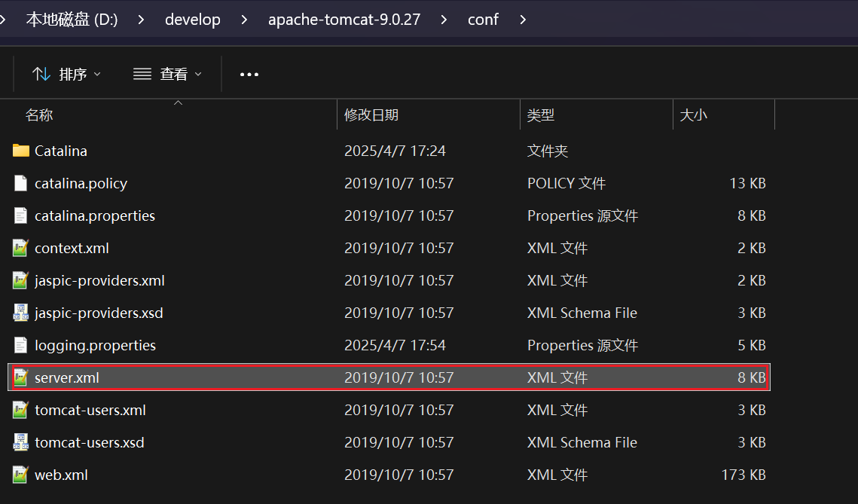Select the context.xml file name
The image size is (858, 504).
pyautogui.click(x=72, y=248)
